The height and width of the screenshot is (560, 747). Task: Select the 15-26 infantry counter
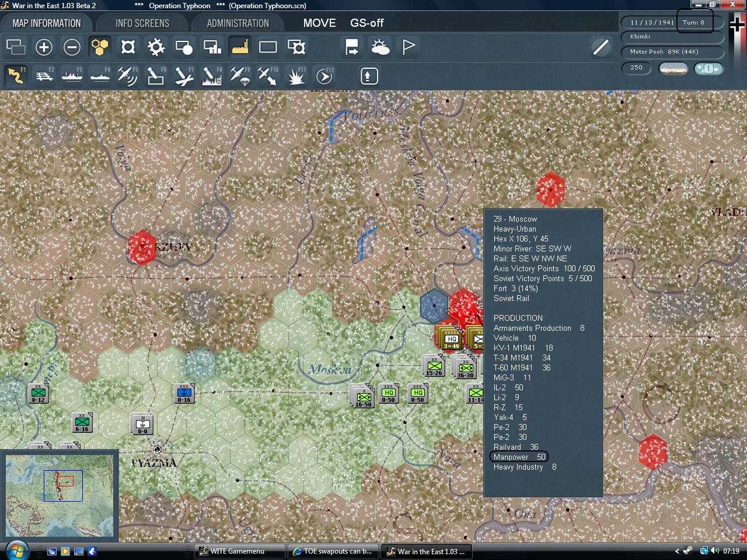coord(434,366)
